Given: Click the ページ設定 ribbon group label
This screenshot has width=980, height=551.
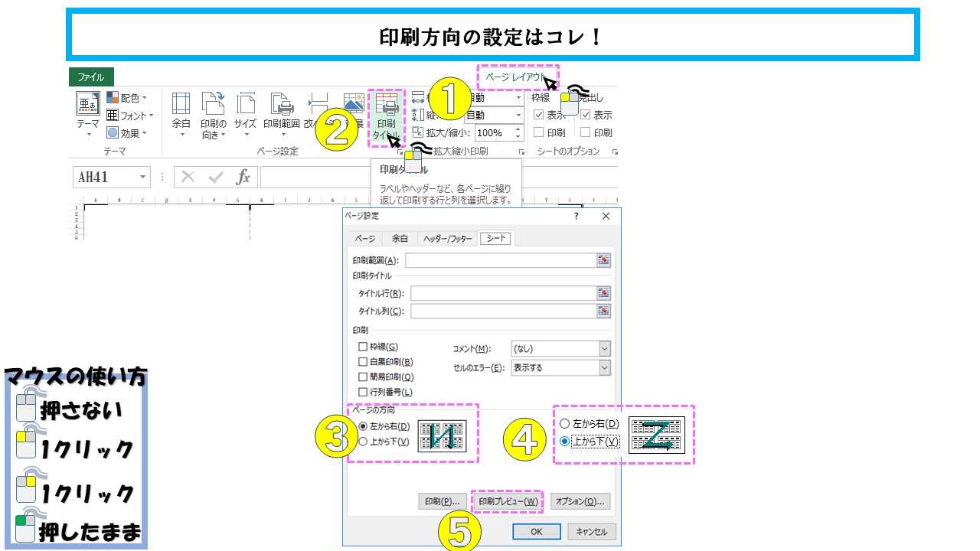Looking at the screenshot, I should point(277,152).
